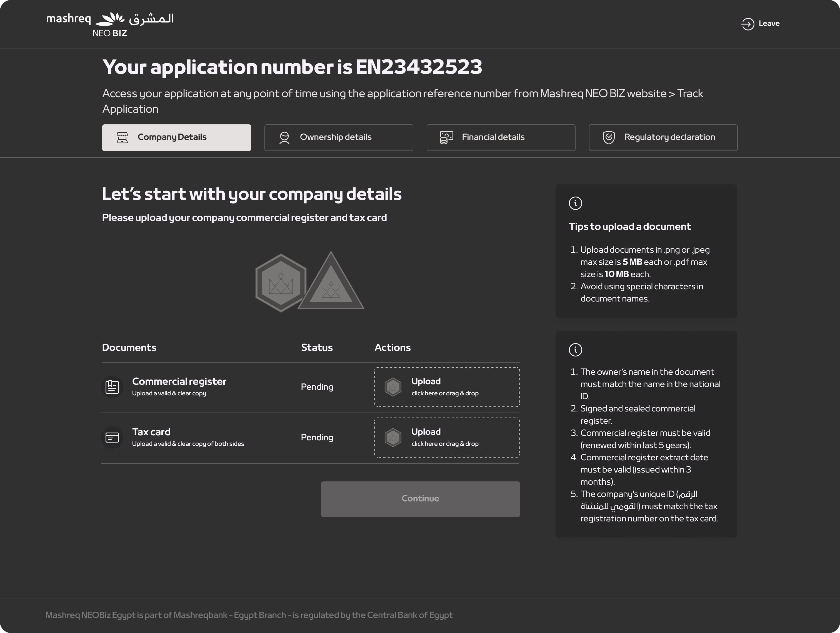Click the Tax card icon
Viewport: 840px width, 633px height.
112,438
